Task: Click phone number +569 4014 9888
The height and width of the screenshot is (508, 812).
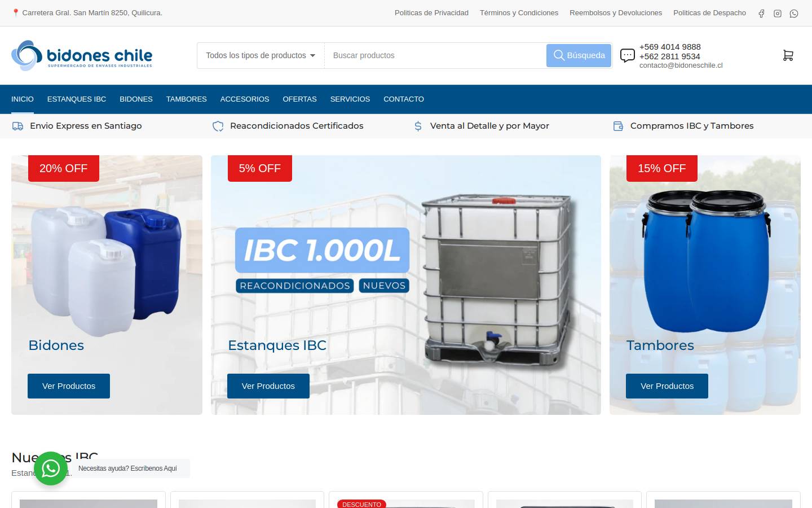Action: click(670, 47)
